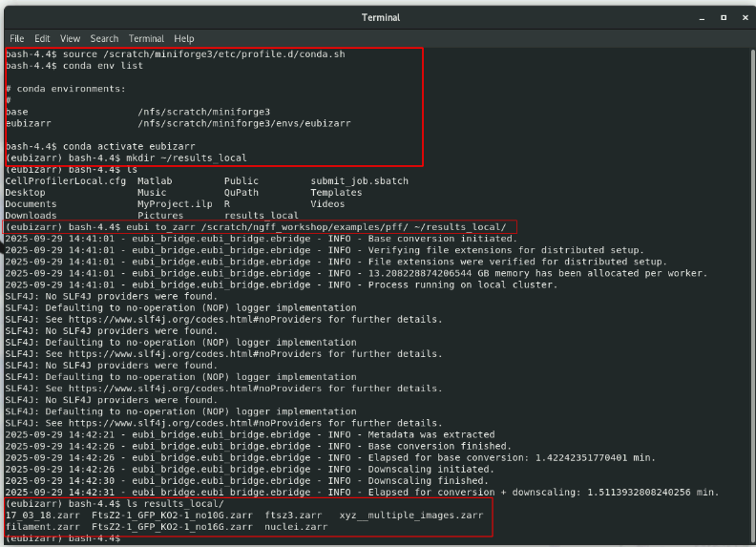Click the 'Downscaling finished.' log line
This screenshot has width=756, height=547.
(x=247, y=481)
